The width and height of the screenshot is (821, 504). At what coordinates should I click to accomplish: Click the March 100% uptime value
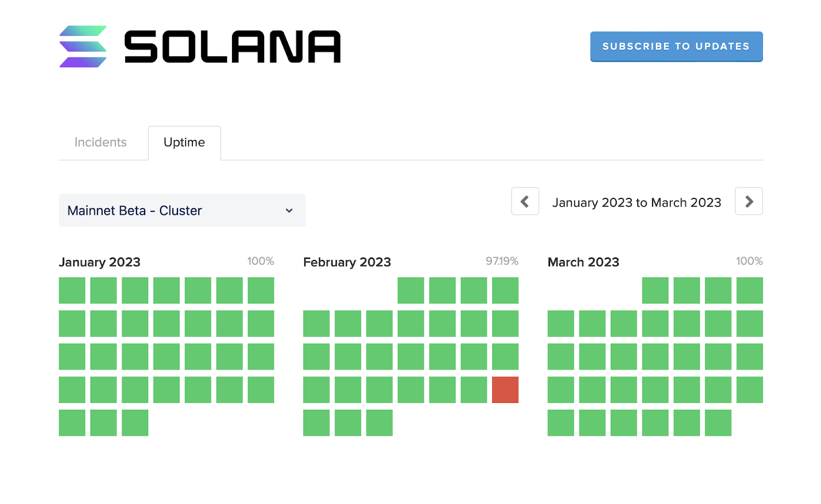click(749, 261)
